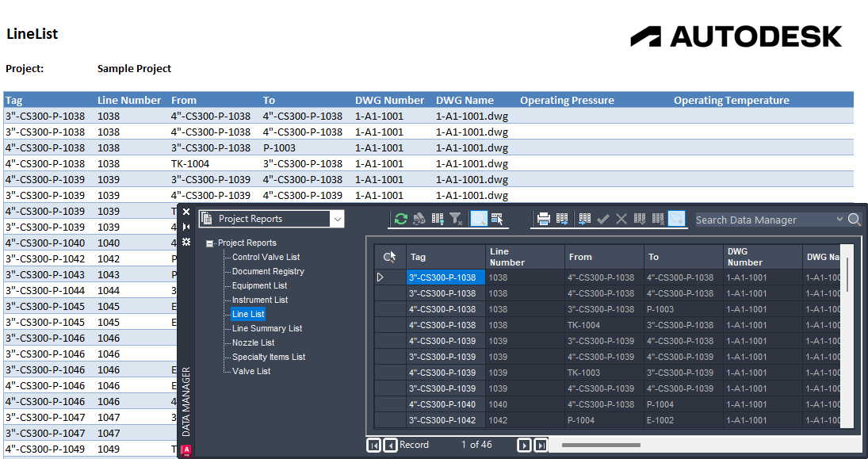Go to last record button
This screenshot has height=459, width=868.
541,445
